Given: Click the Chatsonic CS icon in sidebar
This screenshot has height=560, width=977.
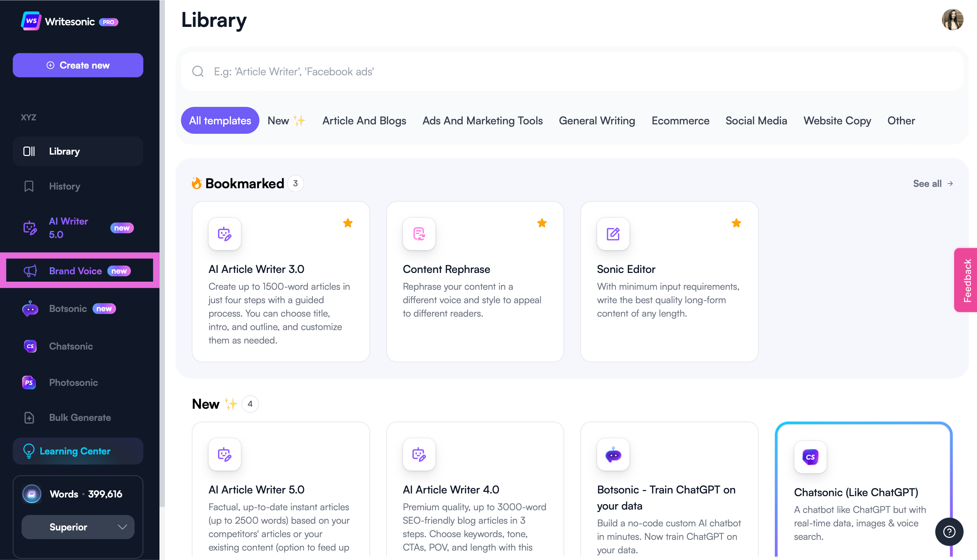Looking at the screenshot, I should click(x=30, y=346).
